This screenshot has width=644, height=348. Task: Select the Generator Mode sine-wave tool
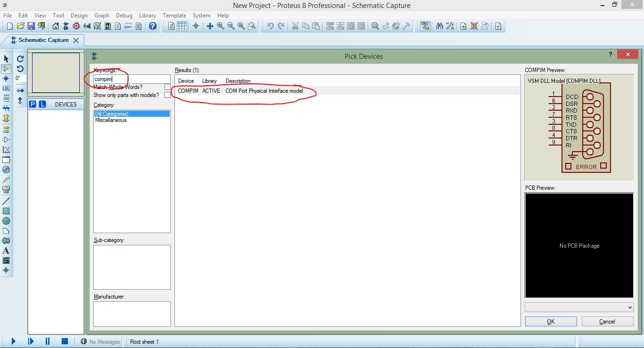(6, 170)
